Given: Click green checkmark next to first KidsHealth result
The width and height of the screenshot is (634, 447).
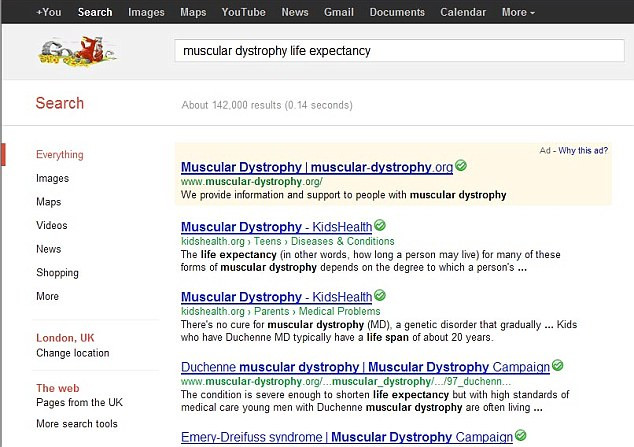Looking at the screenshot, I should (x=380, y=226).
